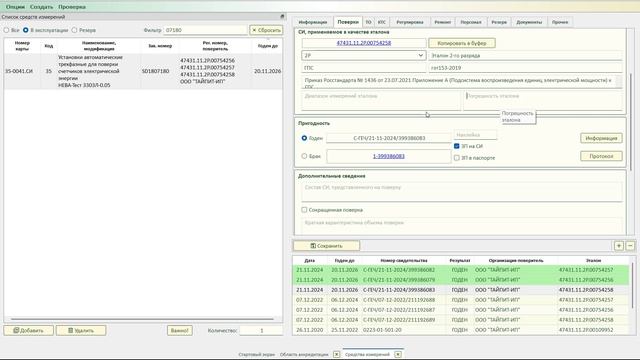Open the Проверки menu
Viewport: 640px width, 360px height.
[x=72, y=7]
